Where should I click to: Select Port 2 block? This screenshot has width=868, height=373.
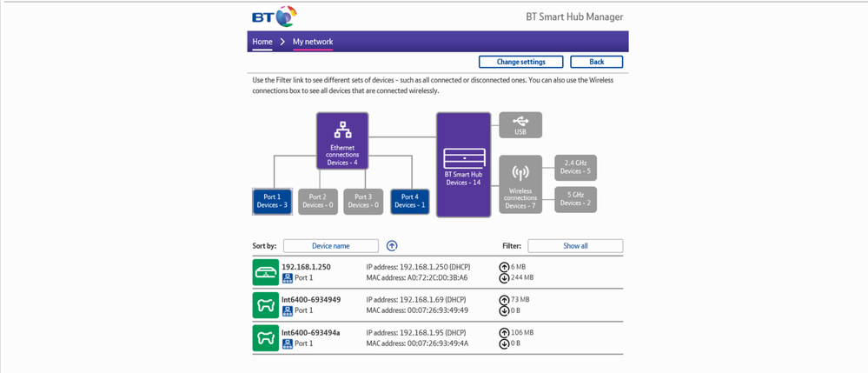point(318,201)
